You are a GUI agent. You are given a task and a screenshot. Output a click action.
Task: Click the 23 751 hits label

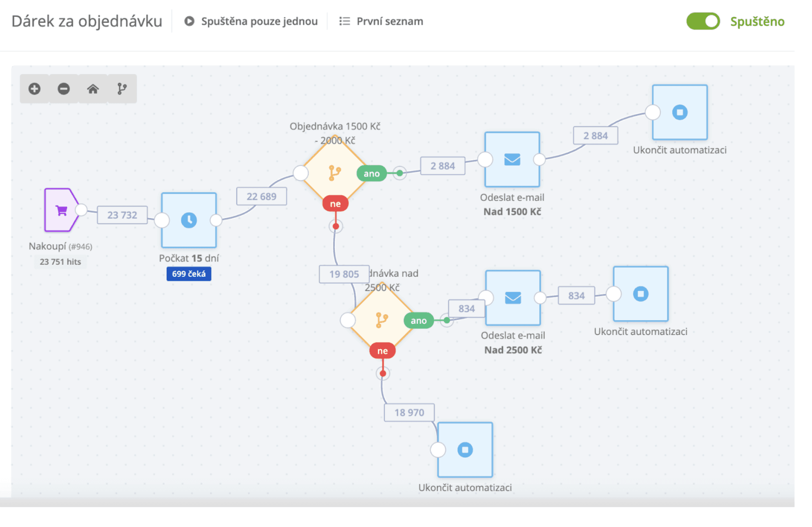click(x=60, y=261)
